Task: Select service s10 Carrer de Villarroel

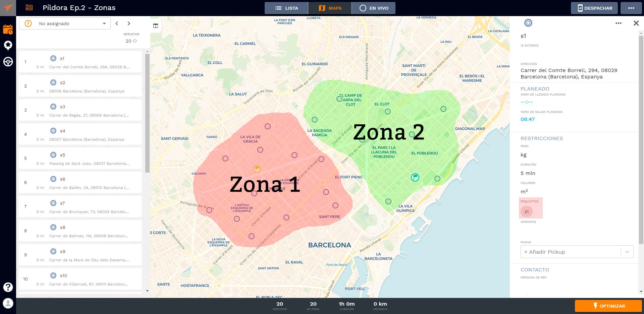Action: (80, 279)
